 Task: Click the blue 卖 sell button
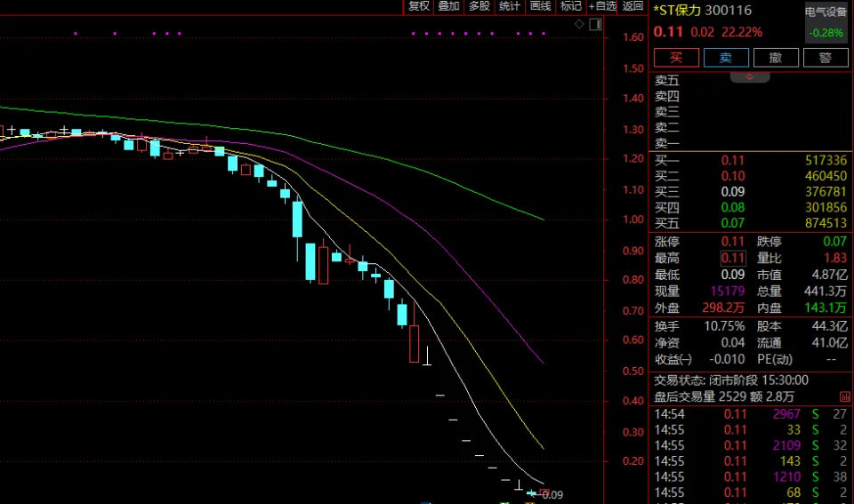click(726, 58)
